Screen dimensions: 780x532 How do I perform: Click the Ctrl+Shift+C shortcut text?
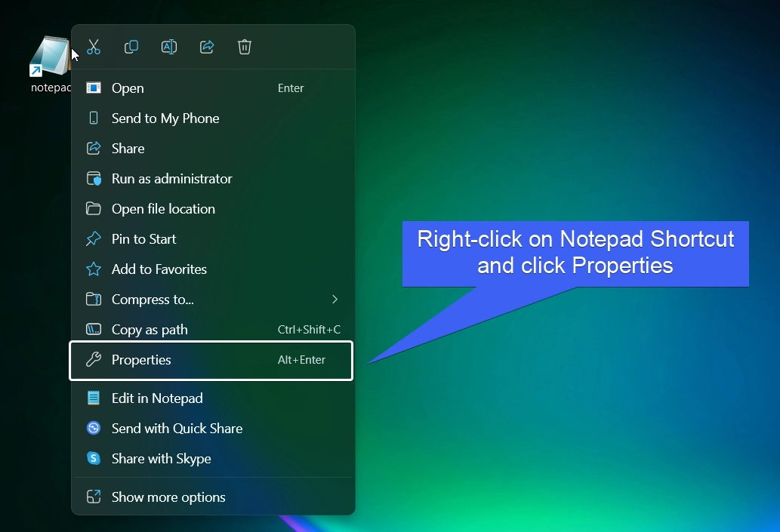click(x=309, y=330)
